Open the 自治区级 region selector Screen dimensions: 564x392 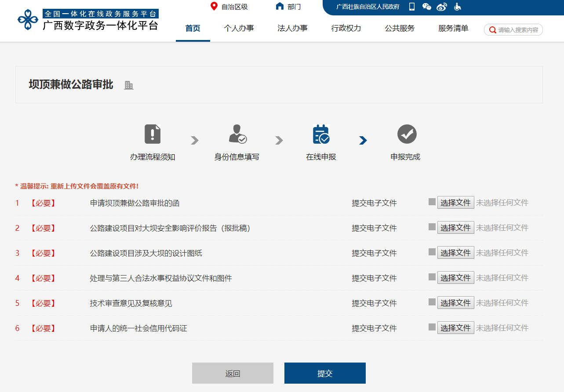coord(229,7)
